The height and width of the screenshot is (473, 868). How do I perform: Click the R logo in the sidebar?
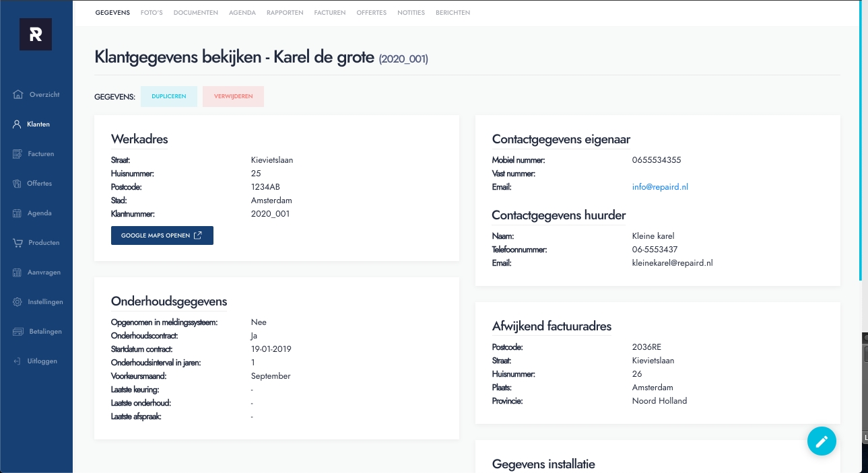pyautogui.click(x=35, y=34)
